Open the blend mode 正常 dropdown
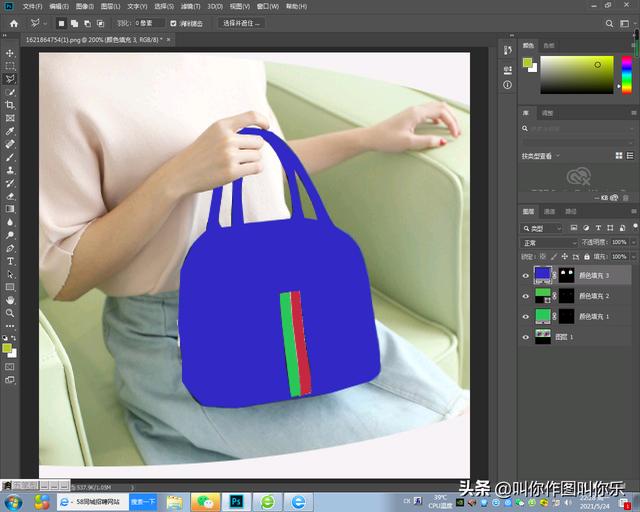 548,243
